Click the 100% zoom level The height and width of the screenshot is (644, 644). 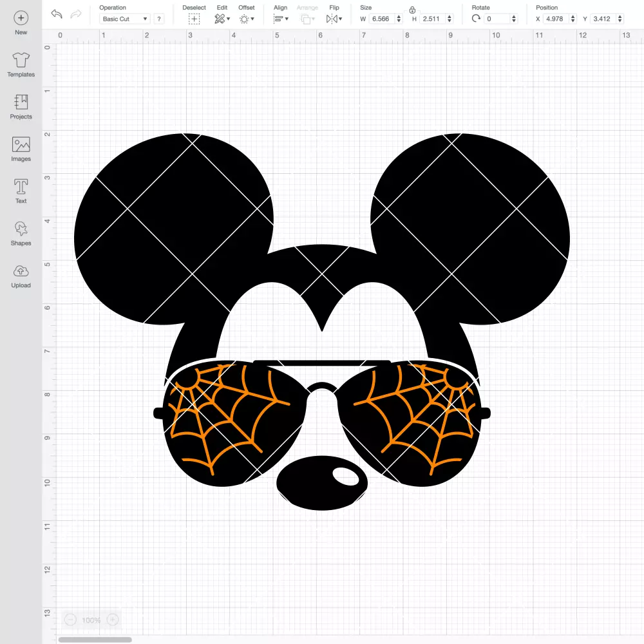[x=91, y=620]
